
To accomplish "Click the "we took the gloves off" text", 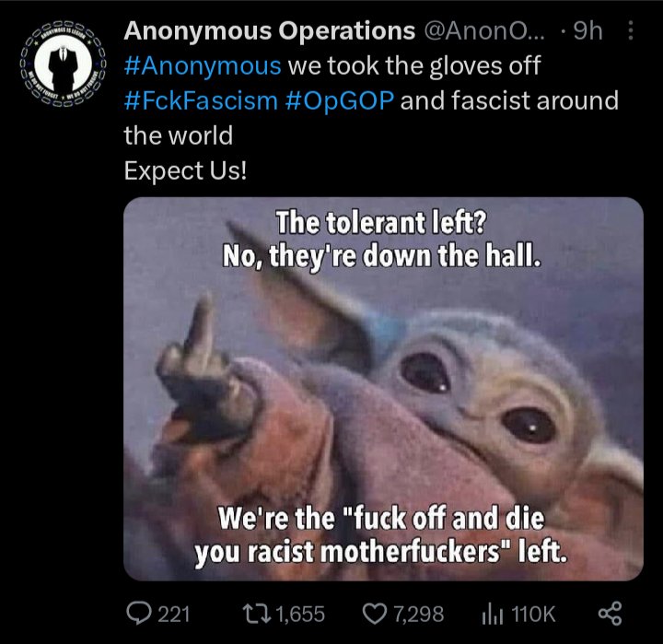I will pyautogui.click(x=413, y=66).
